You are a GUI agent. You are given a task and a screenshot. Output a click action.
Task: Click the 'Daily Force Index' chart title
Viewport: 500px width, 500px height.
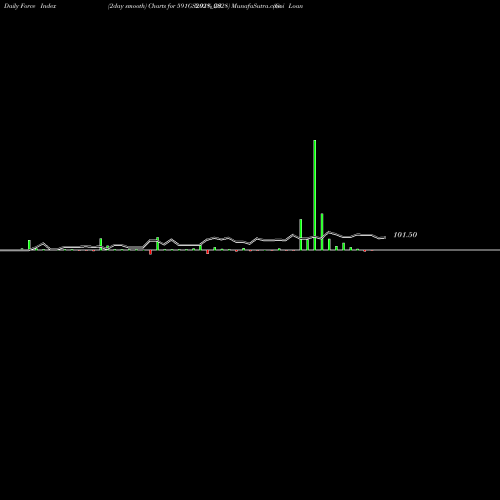tap(30, 6)
